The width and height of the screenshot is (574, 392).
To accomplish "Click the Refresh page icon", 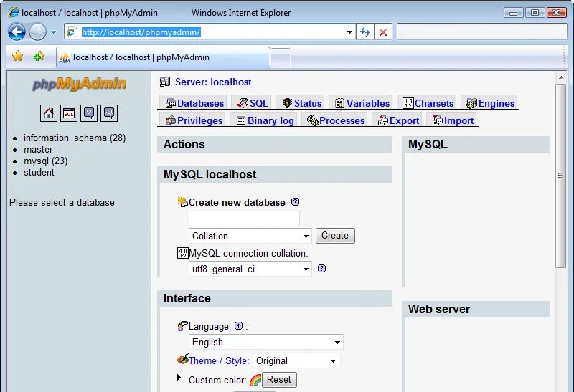I will (x=365, y=32).
